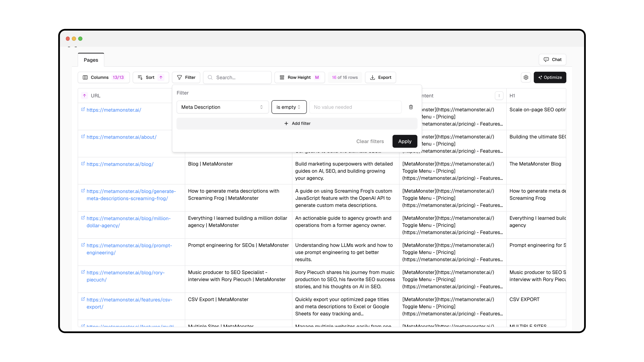Screen dimensions: 644x362
Task: Export the table data
Action: (x=380, y=77)
